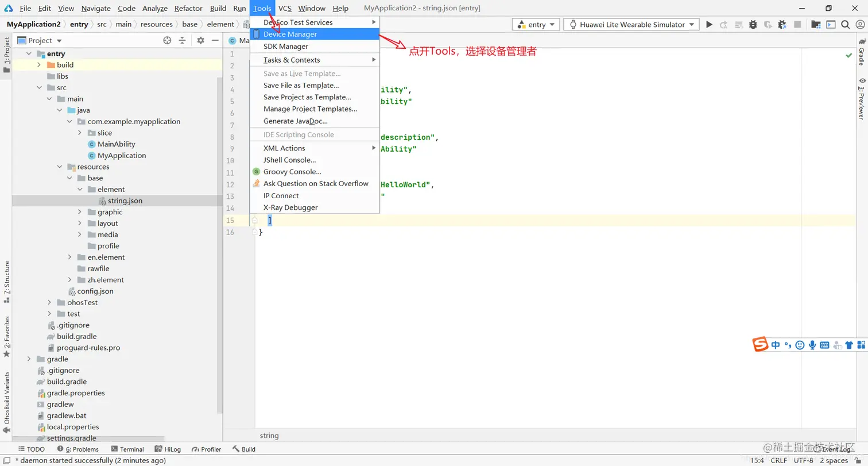Hide the Project panel with minus icon
Screen dimensions: 868x466
(x=215, y=40)
